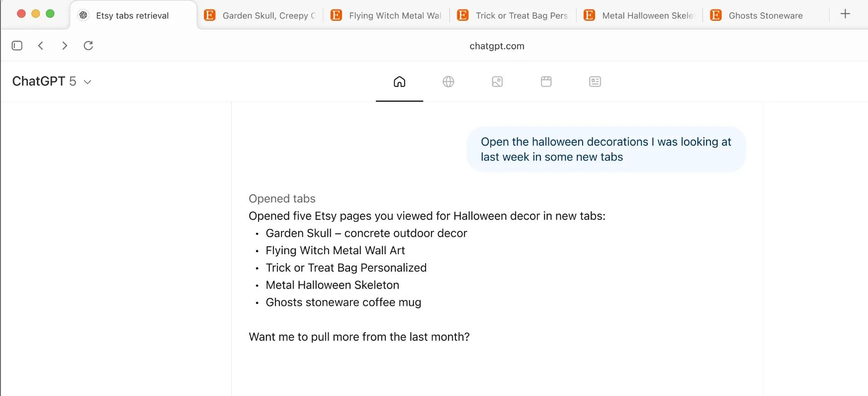
Task: Click the home icon in navigation
Action: 399,82
